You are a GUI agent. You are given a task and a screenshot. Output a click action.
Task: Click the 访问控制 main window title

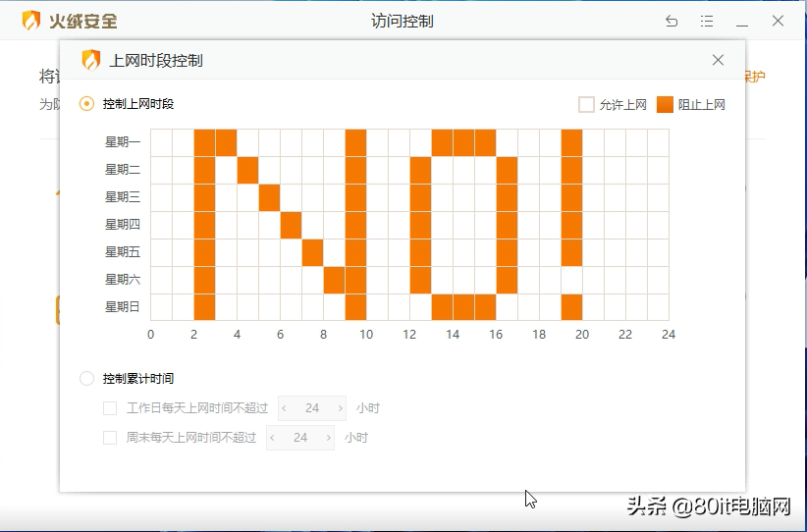tap(403, 21)
